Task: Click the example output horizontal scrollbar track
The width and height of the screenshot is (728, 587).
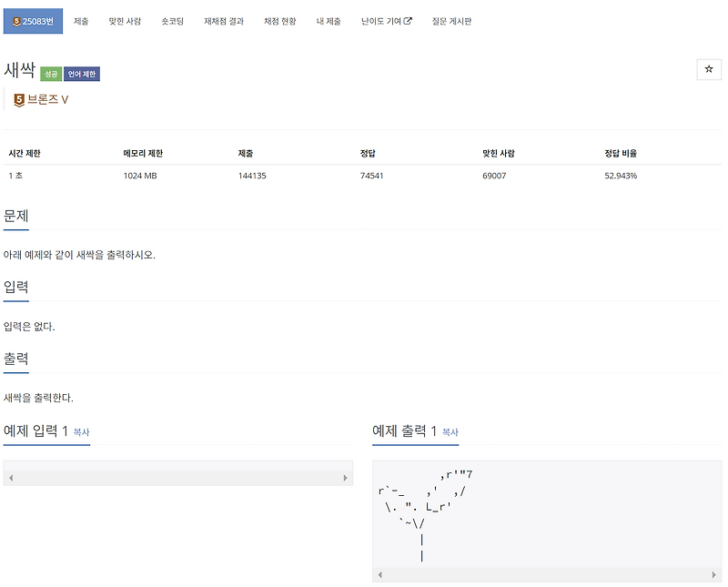Action: tap(546, 574)
